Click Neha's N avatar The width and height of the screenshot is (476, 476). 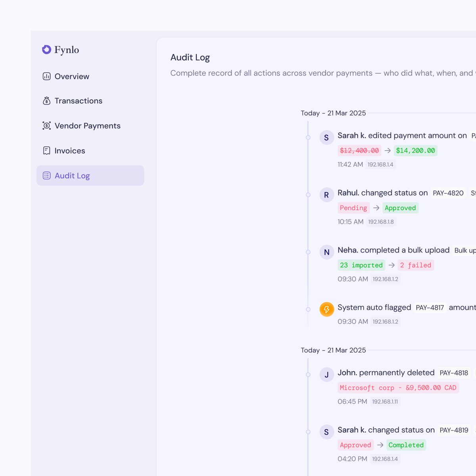[x=327, y=252]
